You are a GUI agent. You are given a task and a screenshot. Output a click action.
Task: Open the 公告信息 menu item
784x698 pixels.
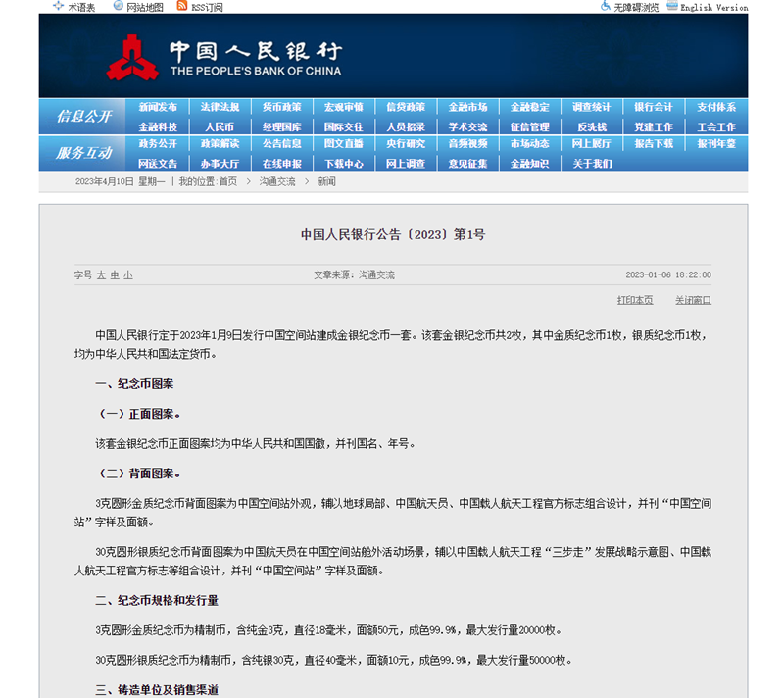click(x=281, y=143)
